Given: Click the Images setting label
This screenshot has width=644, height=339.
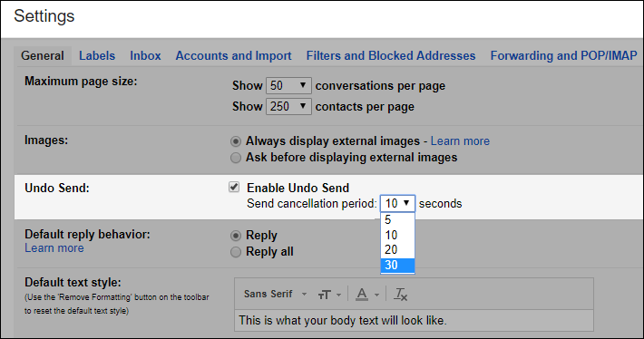Looking at the screenshot, I should click(46, 140).
